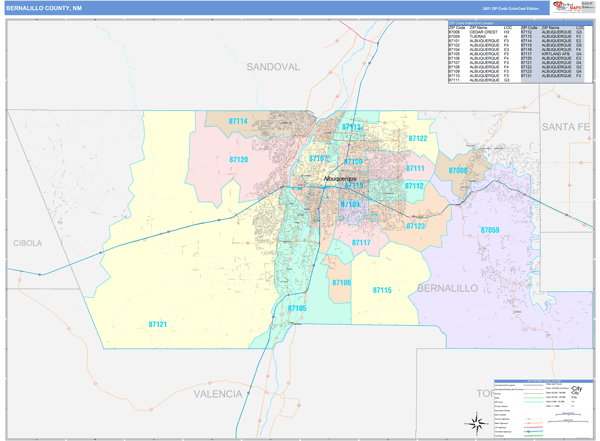Image resolution: width=600 pixels, height=441 pixels.
Task: Click the compass rose near the legend
Action: pos(475,423)
